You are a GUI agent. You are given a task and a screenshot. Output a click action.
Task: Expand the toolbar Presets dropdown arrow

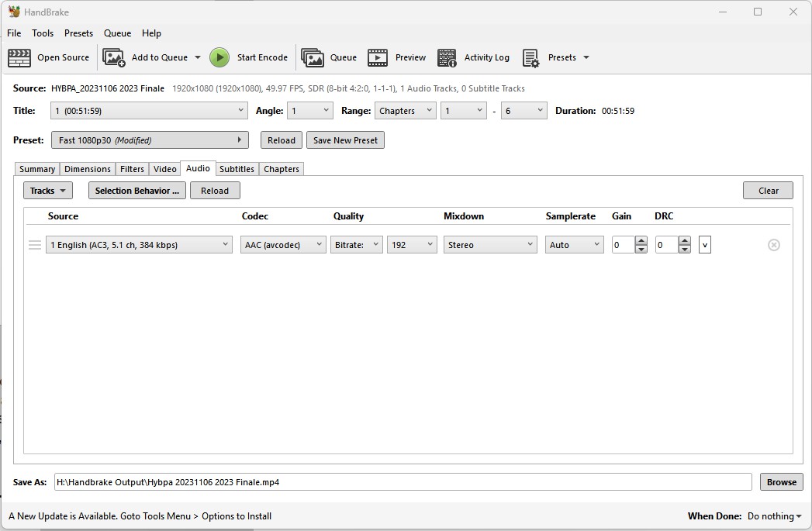point(586,57)
